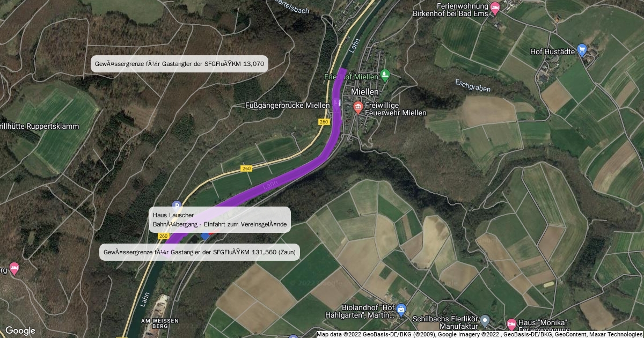The height and width of the screenshot is (338, 644).
Task: Select the blue diamond marker on the river
Action: (x=205, y=236)
